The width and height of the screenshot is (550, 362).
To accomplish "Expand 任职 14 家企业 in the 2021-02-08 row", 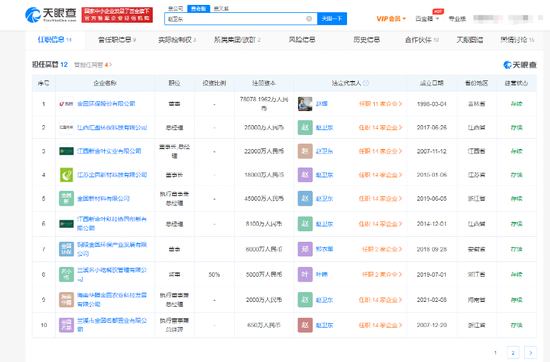I will (381, 300).
